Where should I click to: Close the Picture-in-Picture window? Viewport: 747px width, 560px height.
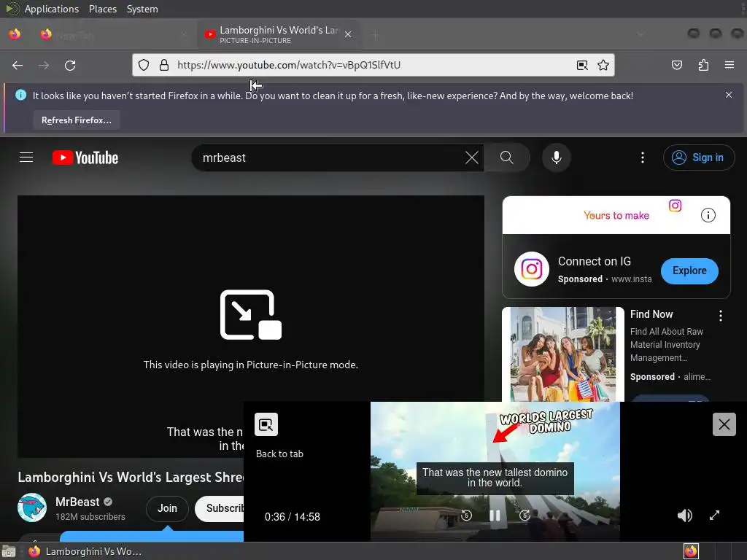pos(724,424)
